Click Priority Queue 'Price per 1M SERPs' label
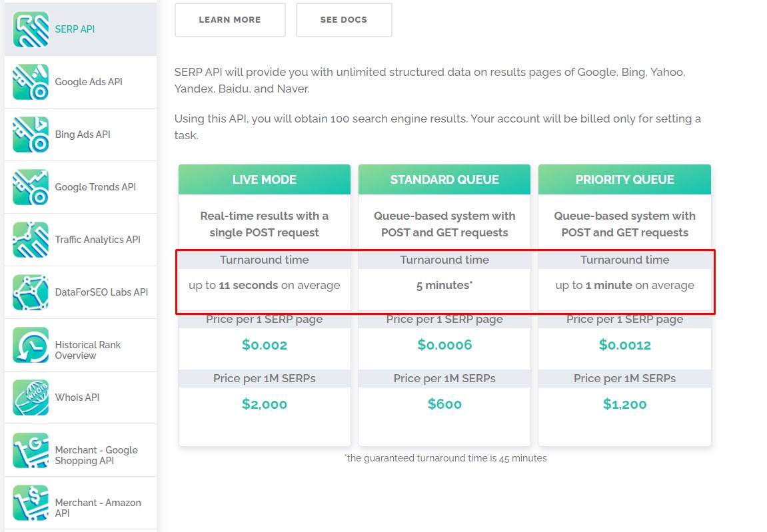 pos(624,378)
